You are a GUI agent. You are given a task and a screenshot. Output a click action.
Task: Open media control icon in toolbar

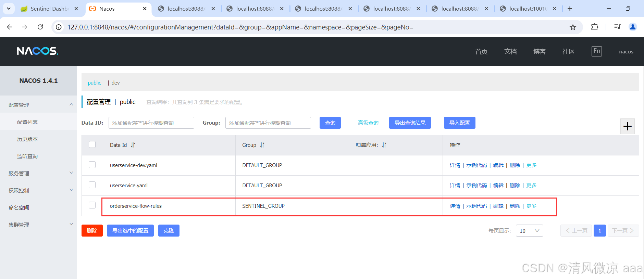pyautogui.click(x=617, y=27)
